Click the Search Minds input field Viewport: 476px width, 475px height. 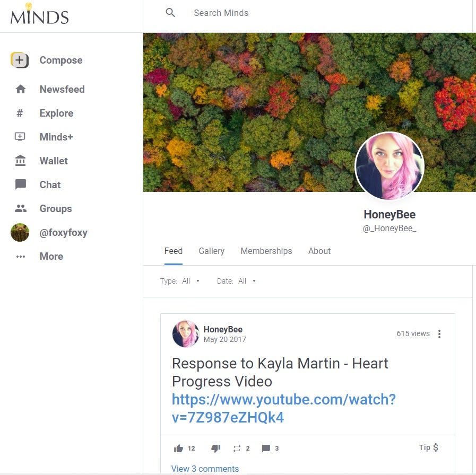[304, 13]
